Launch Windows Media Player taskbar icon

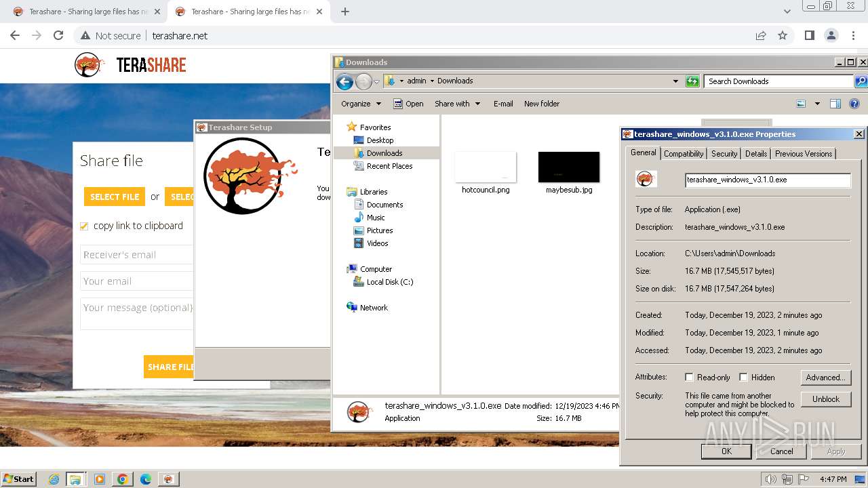point(100,479)
